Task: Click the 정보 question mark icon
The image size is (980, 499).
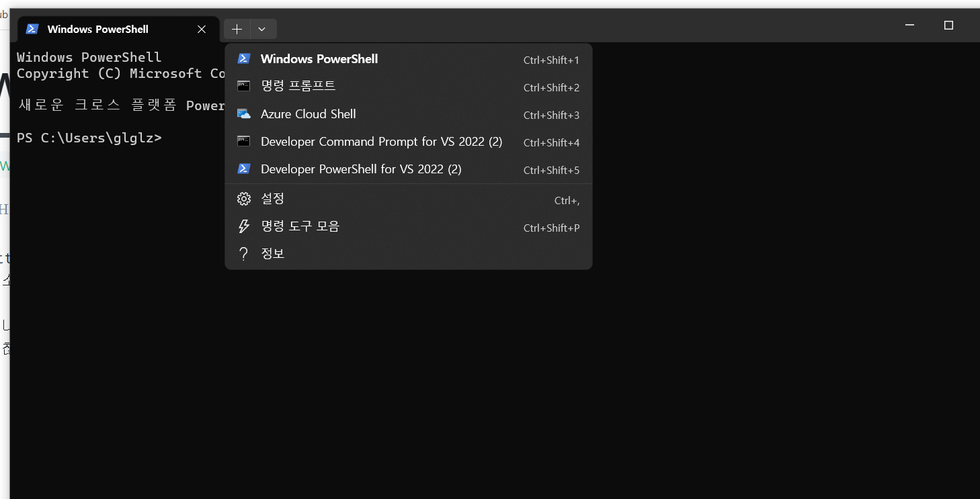Action: tap(244, 254)
